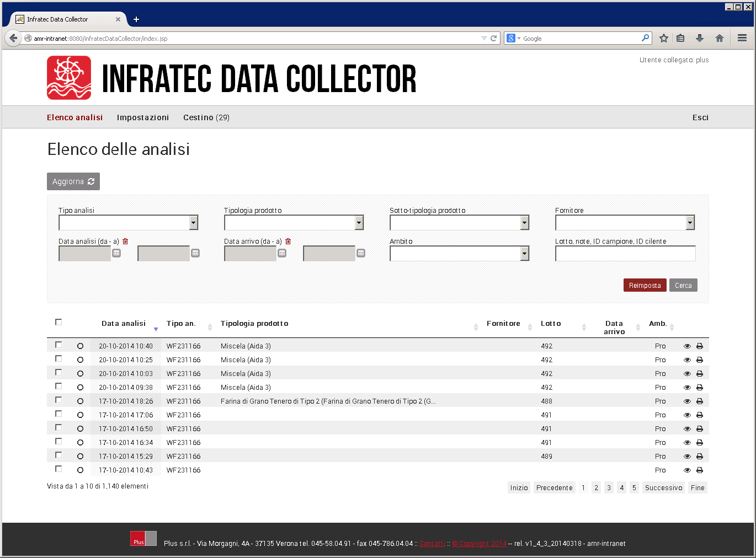Click the Cerca search button
756x558 pixels.
683,285
